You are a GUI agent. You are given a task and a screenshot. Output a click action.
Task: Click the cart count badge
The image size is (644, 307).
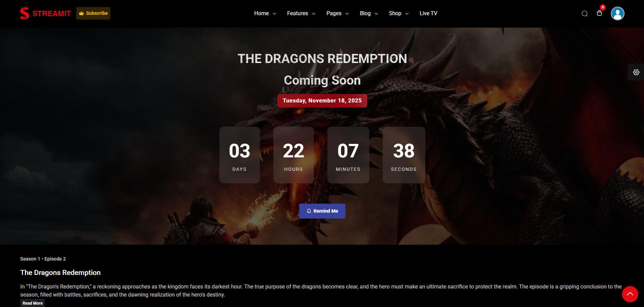coord(603,7)
